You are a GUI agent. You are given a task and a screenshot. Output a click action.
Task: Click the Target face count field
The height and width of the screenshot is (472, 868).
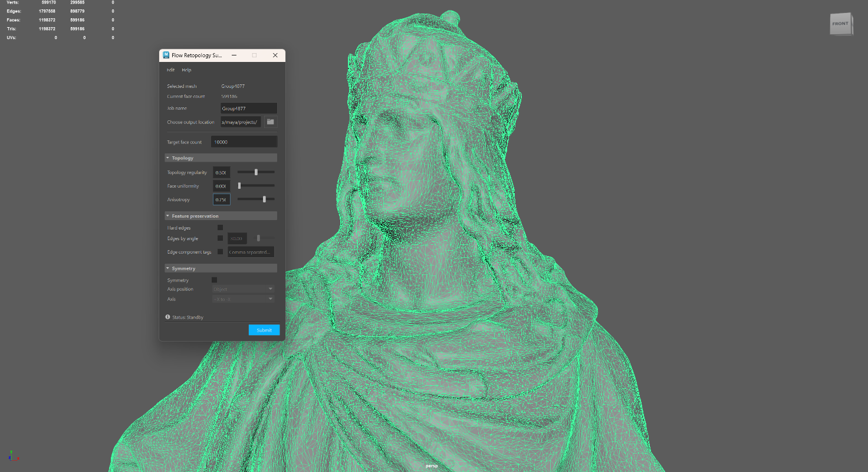pyautogui.click(x=245, y=142)
